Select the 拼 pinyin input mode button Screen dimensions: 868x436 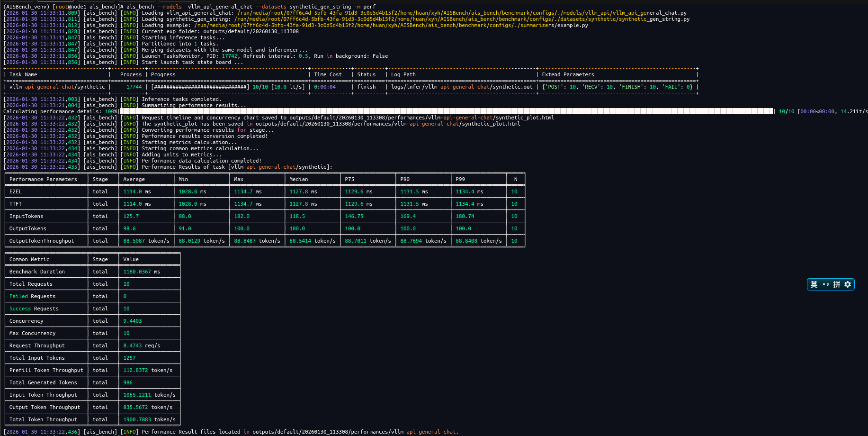837,284
